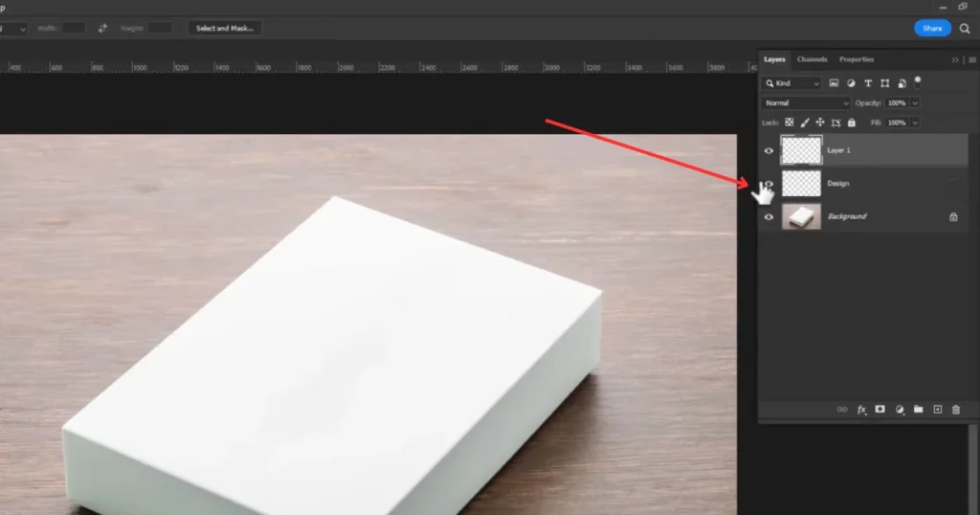Filter for pixel layers icon
980x515 pixels.
point(834,83)
